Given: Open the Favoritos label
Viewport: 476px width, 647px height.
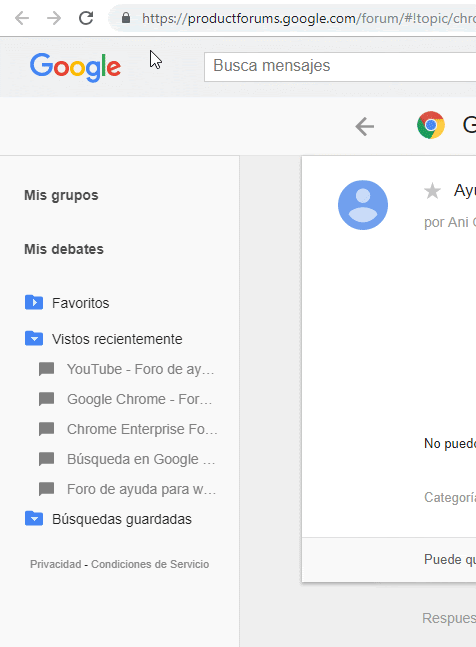Looking at the screenshot, I should click(x=80, y=303).
